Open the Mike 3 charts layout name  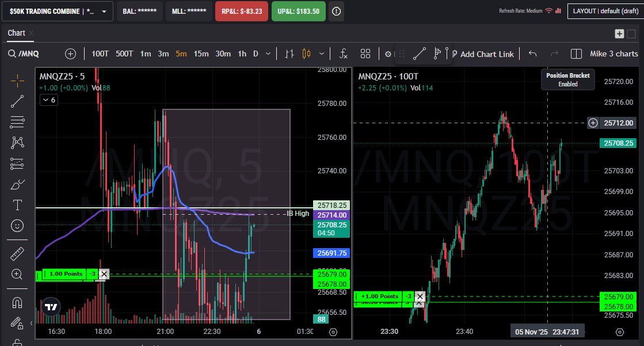(613, 54)
